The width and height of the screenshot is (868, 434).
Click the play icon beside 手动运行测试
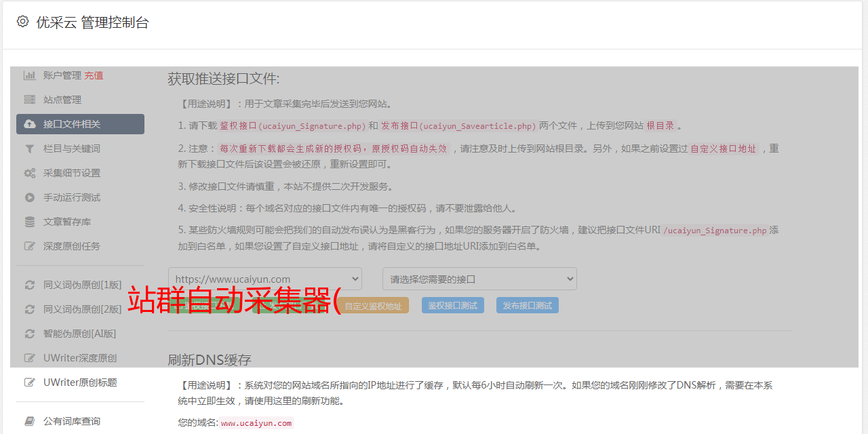coord(30,197)
